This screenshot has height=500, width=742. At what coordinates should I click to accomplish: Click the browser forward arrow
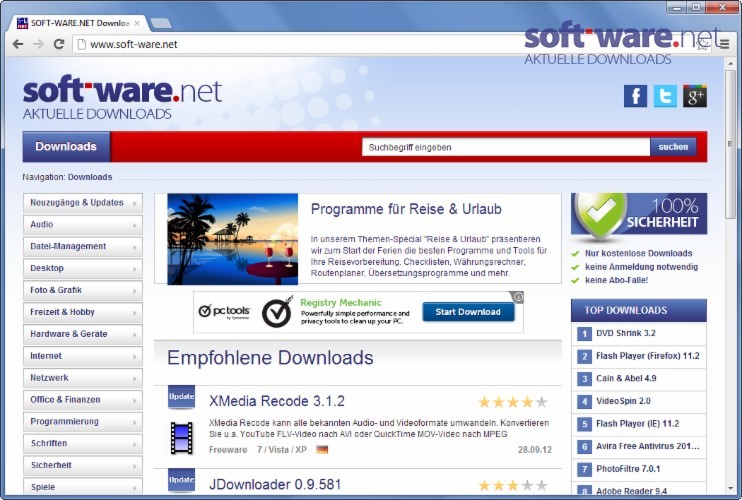(x=38, y=44)
